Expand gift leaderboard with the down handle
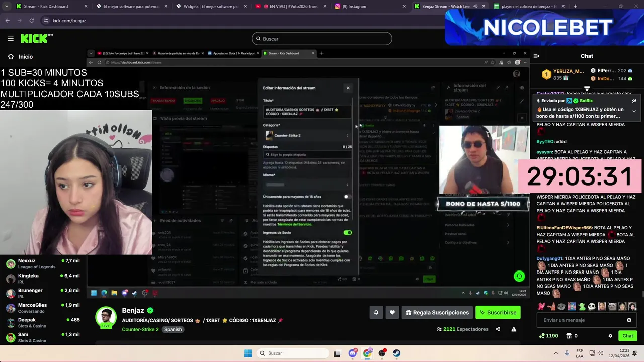Viewport: 644px width, 362px height. (x=587, y=88)
